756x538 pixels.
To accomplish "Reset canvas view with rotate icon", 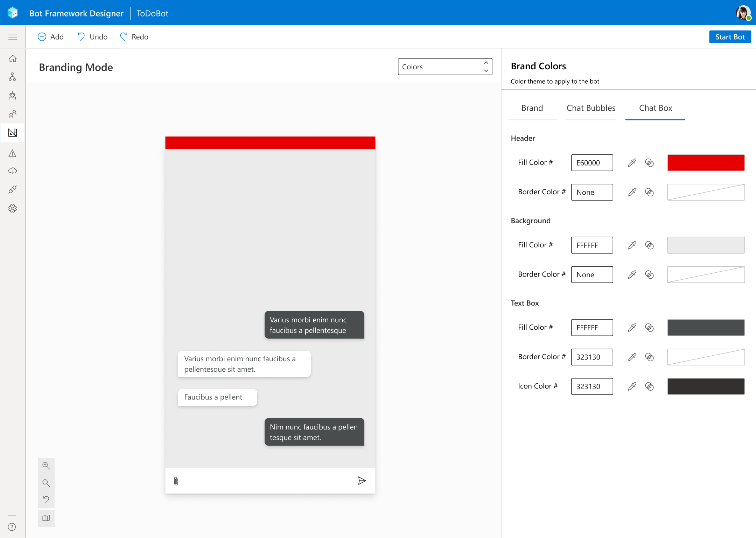I will (46, 500).
